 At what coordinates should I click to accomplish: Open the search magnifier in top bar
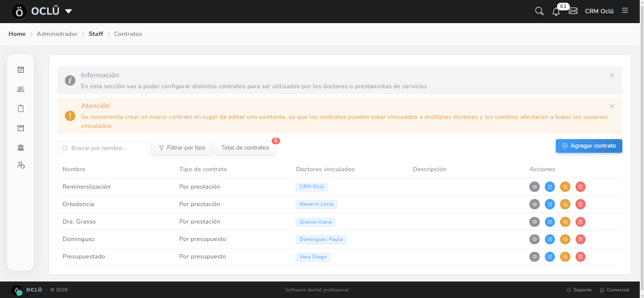[539, 11]
